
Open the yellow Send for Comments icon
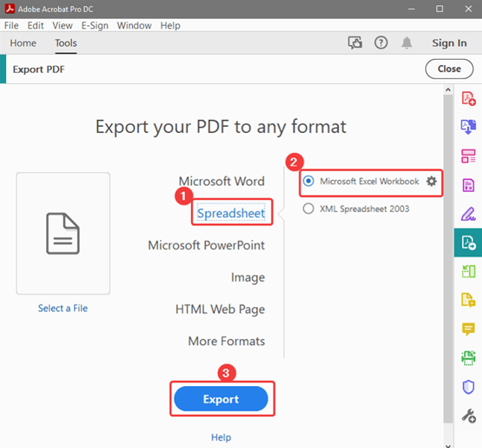(x=469, y=300)
